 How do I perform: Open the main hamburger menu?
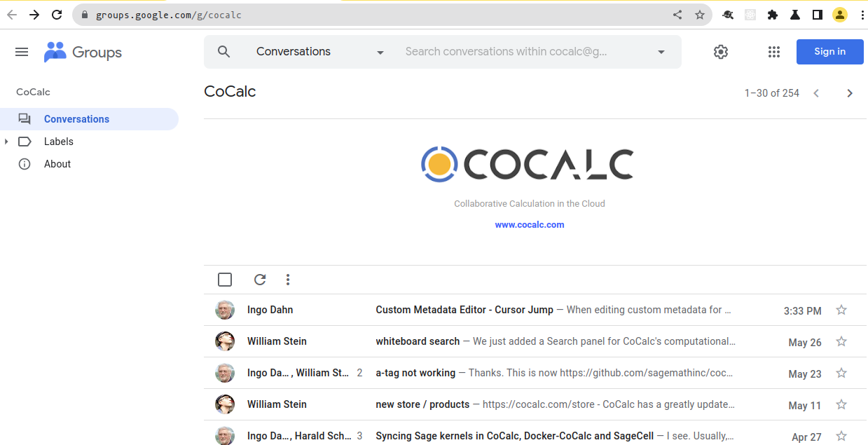click(22, 52)
